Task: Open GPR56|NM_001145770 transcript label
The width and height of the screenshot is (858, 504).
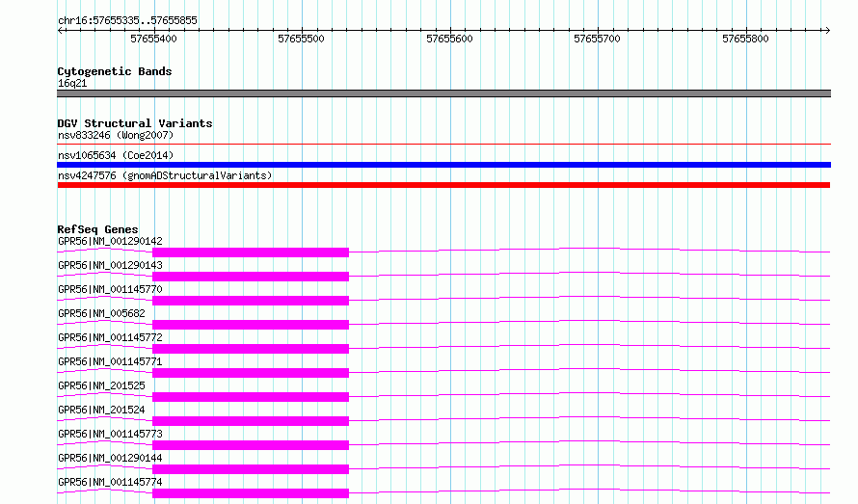Action: [110, 289]
